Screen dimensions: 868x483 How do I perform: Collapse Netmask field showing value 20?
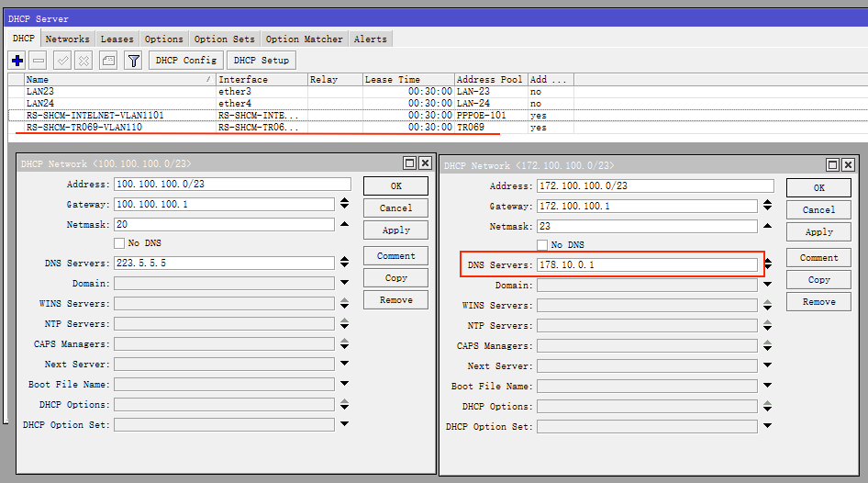pyautogui.click(x=344, y=224)
